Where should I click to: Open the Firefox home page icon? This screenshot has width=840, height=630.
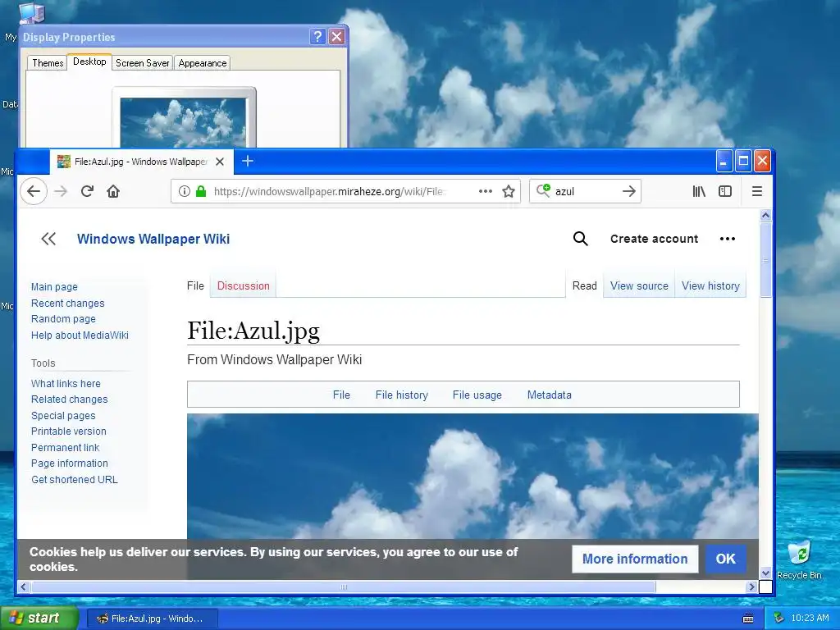[113, 191]
